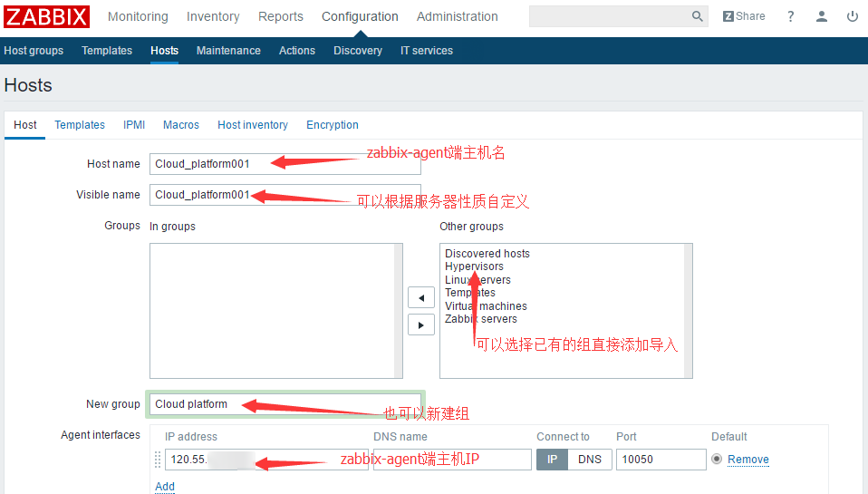This screenshot has width=868, height=494.
Task: Move selected group left arrow
Action: 421,298
